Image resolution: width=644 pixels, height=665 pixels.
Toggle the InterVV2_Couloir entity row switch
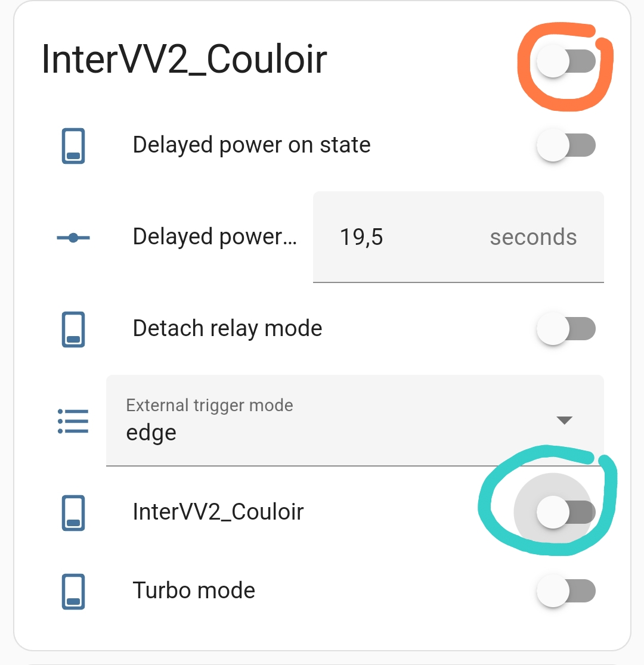point(565,512)
